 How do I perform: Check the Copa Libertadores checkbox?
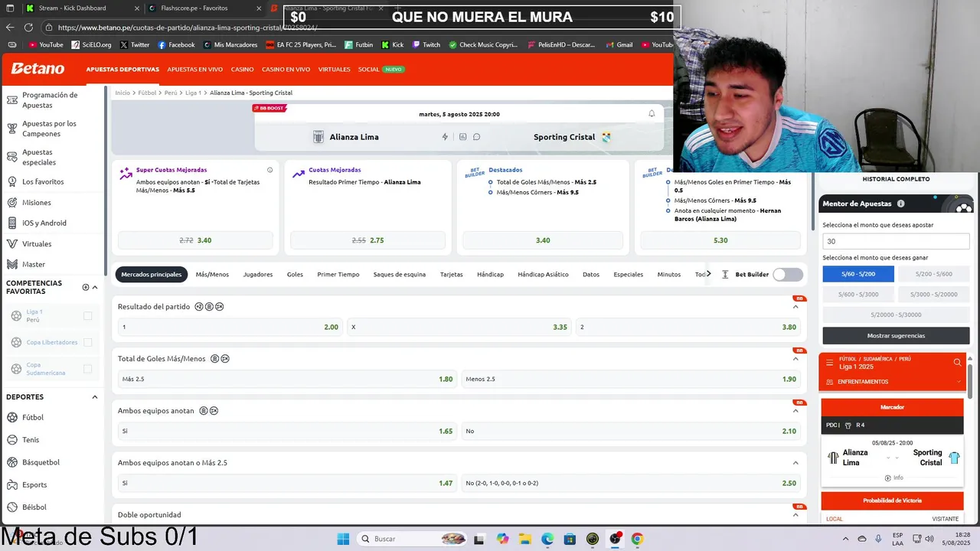87,342
